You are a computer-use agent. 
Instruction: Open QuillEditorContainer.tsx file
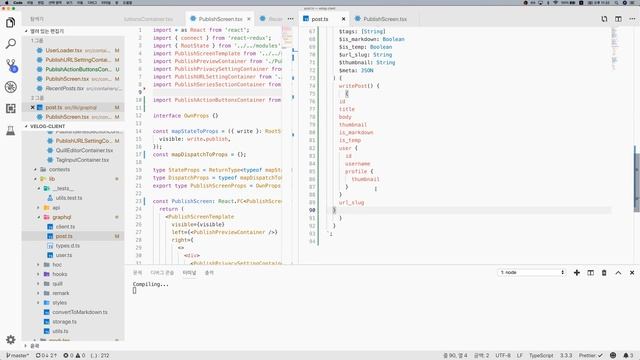coord(84,150)
